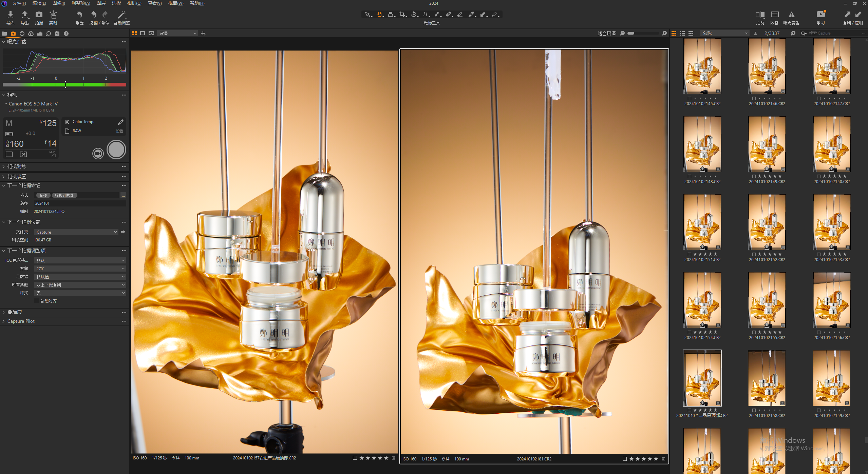The width and height of the screenshot is (868, 474).
Task: Click color tag box of 202410102181.CR2 viewer
Action: [625, 459]
